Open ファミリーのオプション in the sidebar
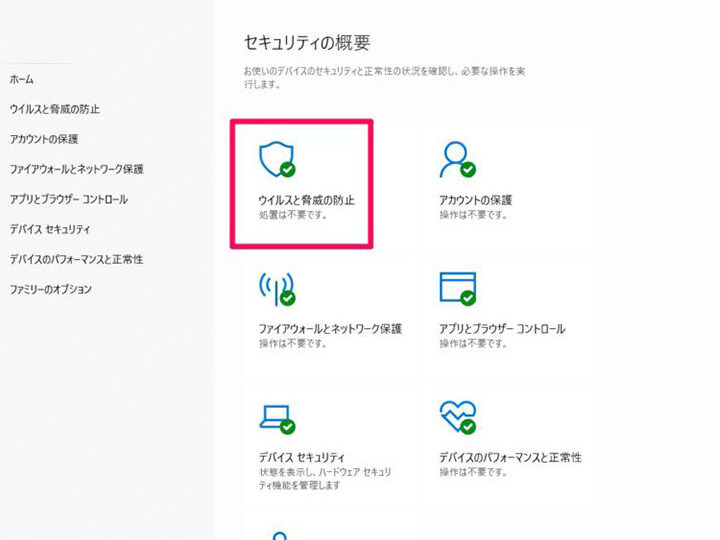This screenshot has height=540, width=720. 50,289
